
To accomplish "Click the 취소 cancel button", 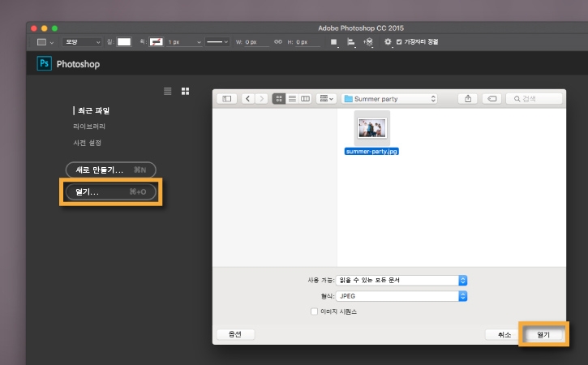I will click(x=504, y=334).
